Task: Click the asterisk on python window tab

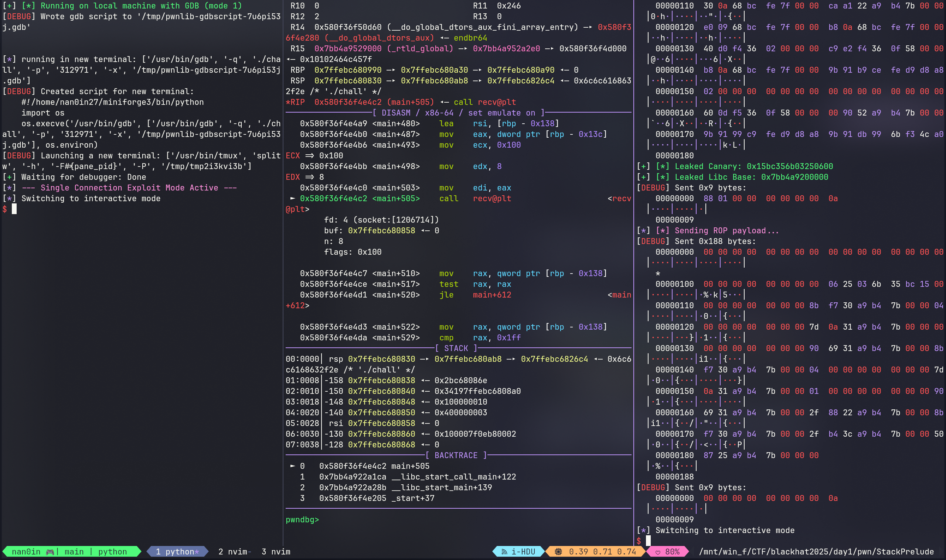Action: click(196, 552)
